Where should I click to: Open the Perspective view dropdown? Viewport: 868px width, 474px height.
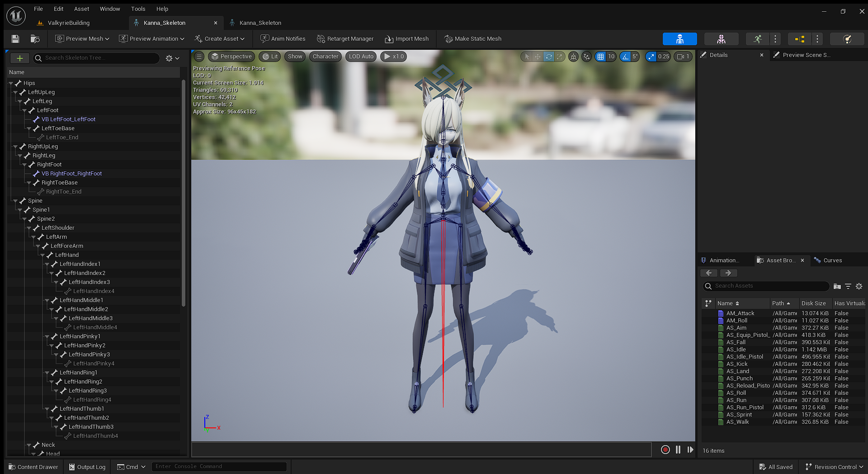coord(231,57)
